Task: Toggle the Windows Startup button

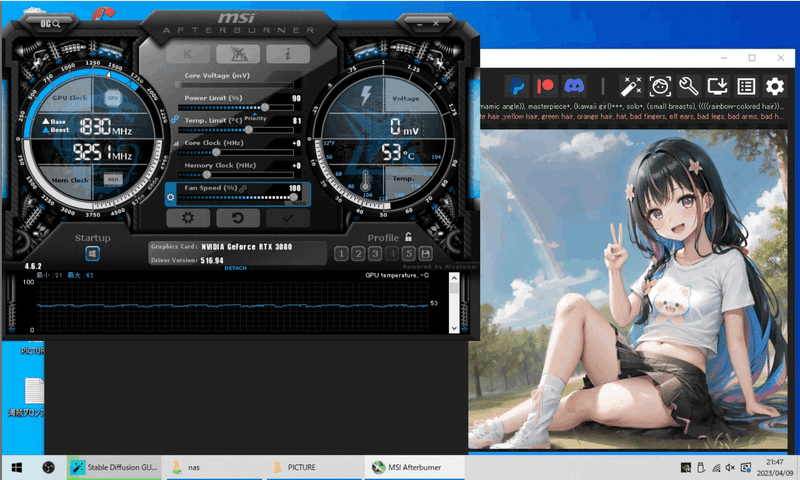Action: [x=92, y=254]
